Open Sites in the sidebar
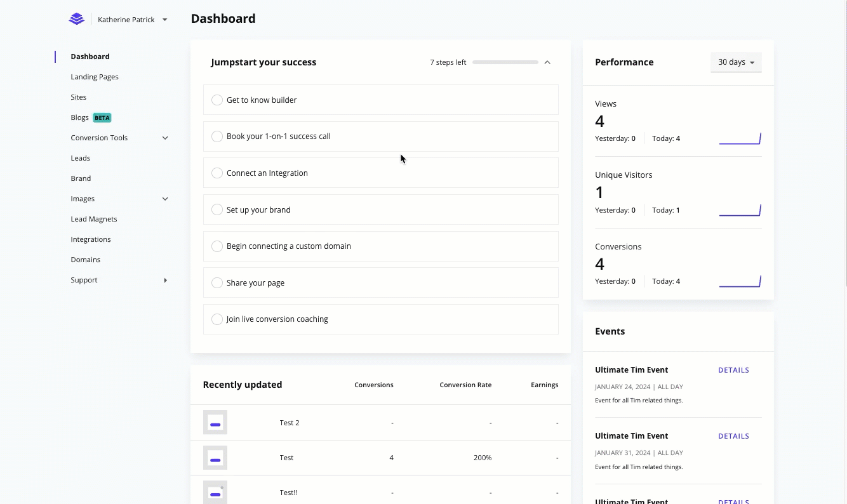Viewport: 847px width, 504px height. [79, 97]
